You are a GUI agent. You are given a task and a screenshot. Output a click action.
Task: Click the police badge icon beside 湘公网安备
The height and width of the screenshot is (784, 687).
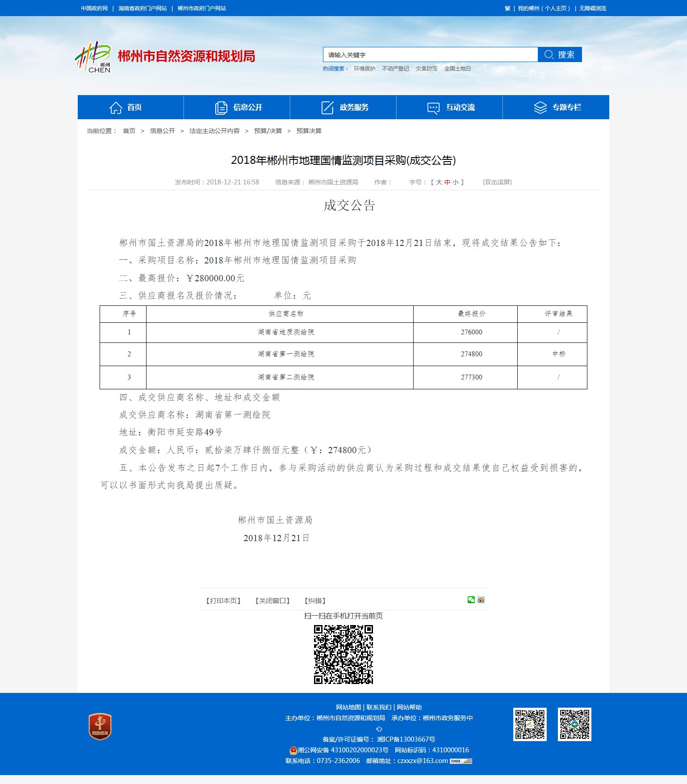pos(293,750)
